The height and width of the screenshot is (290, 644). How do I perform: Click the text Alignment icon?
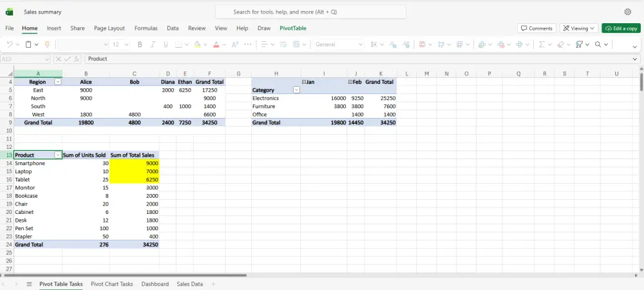click(265, 44)
